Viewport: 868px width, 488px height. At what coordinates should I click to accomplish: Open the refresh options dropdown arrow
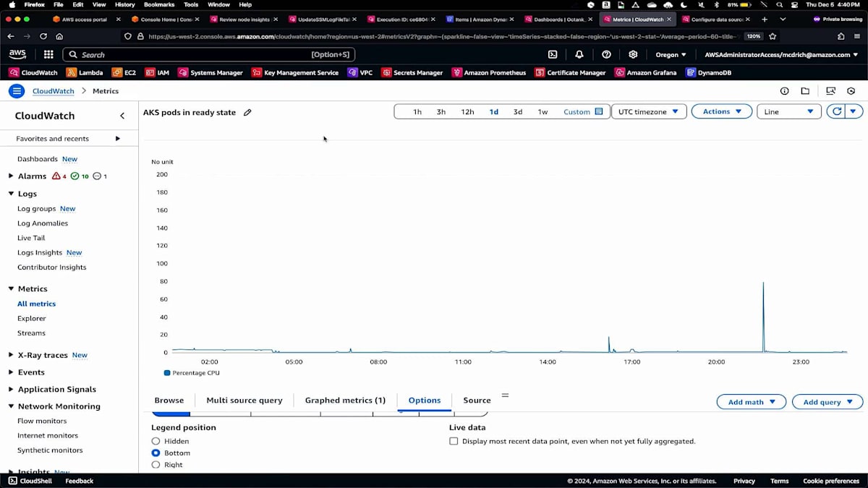[854, 111]
